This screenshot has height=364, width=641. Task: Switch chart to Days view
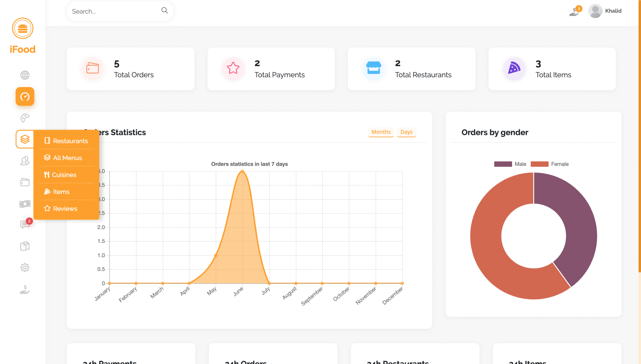pyautogui.click(x=406, y=132)
